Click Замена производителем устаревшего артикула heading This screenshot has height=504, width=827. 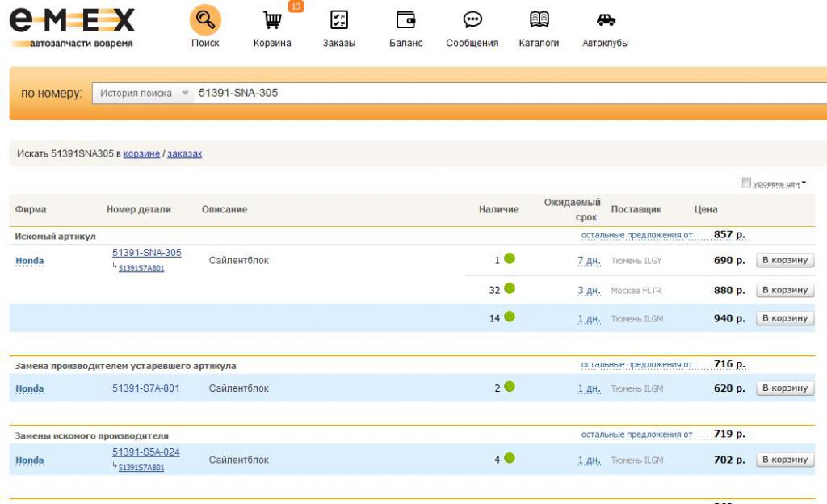(125, 366)
